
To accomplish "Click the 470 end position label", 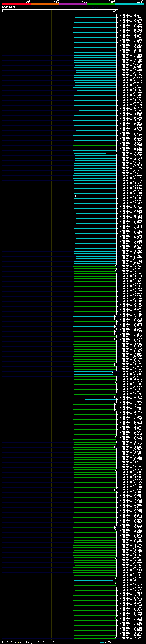I will click(115, 11).
